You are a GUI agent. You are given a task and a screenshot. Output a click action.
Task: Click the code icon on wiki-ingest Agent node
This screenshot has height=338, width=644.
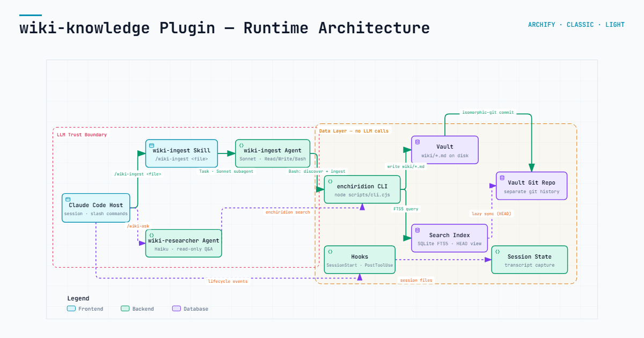[x=241, y=145]
